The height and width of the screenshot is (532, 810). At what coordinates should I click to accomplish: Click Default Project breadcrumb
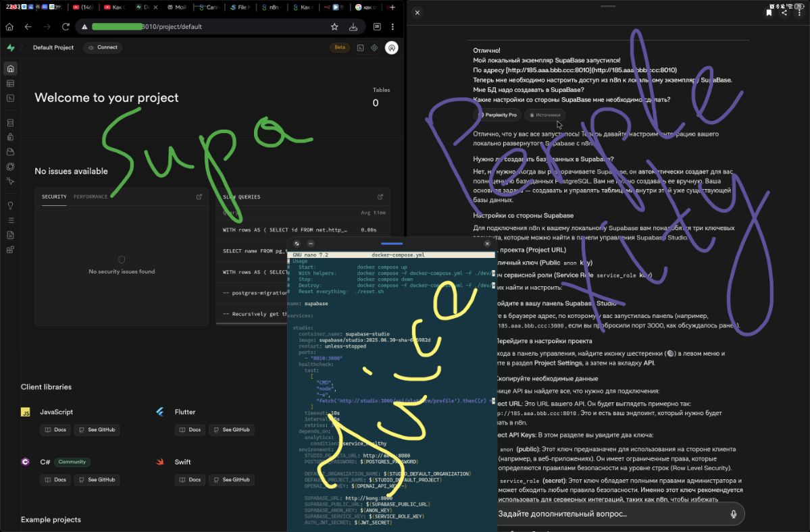pyautogui.click(x=53, y=47)
